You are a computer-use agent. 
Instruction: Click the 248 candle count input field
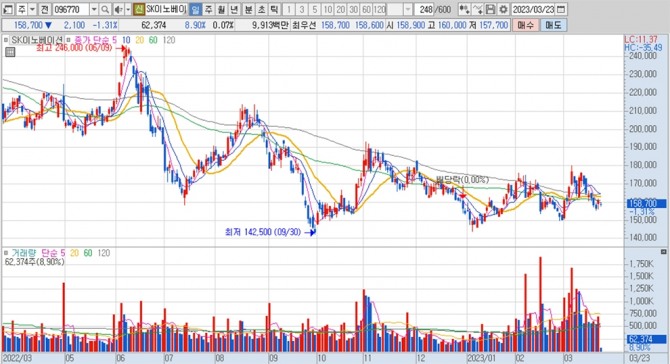click(x=424, y=9)
